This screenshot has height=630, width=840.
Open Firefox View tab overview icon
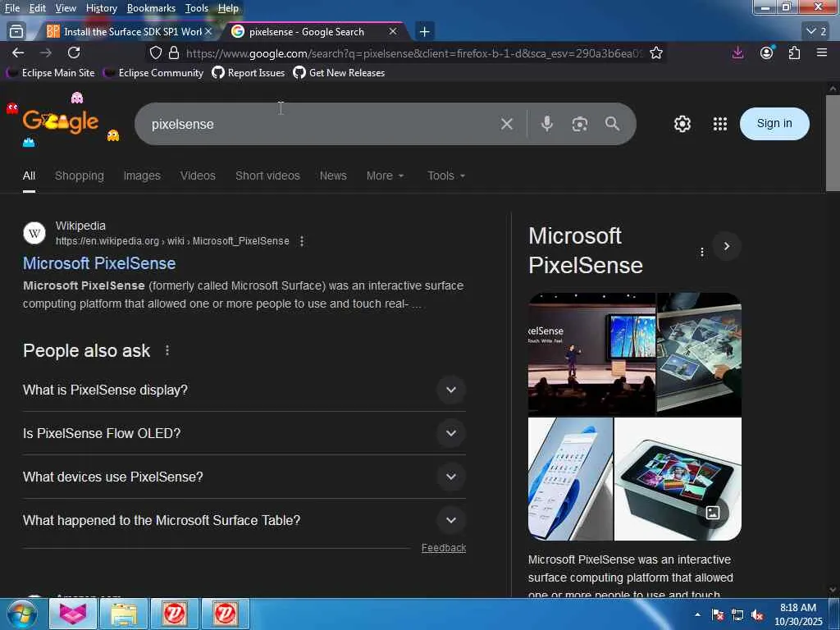coord(16,32)
